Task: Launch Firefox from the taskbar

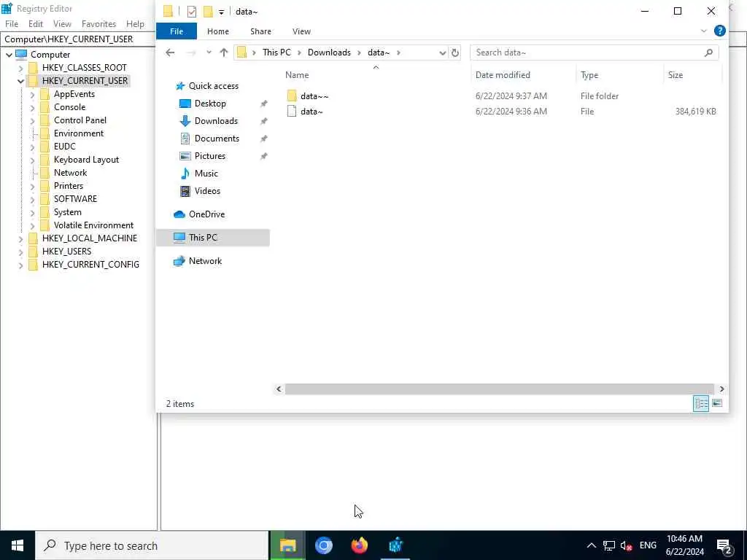Action: pos(359,545)
